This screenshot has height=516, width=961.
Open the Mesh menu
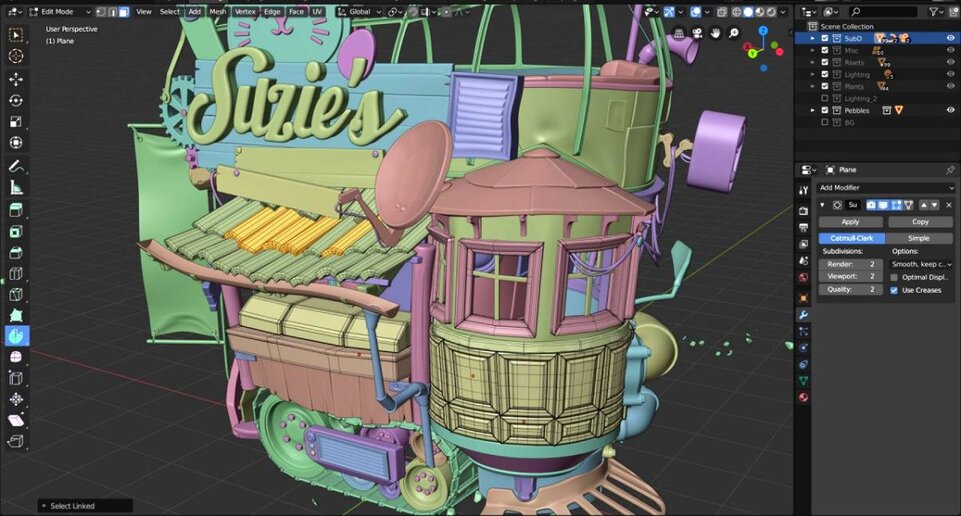tap(218, 12)
